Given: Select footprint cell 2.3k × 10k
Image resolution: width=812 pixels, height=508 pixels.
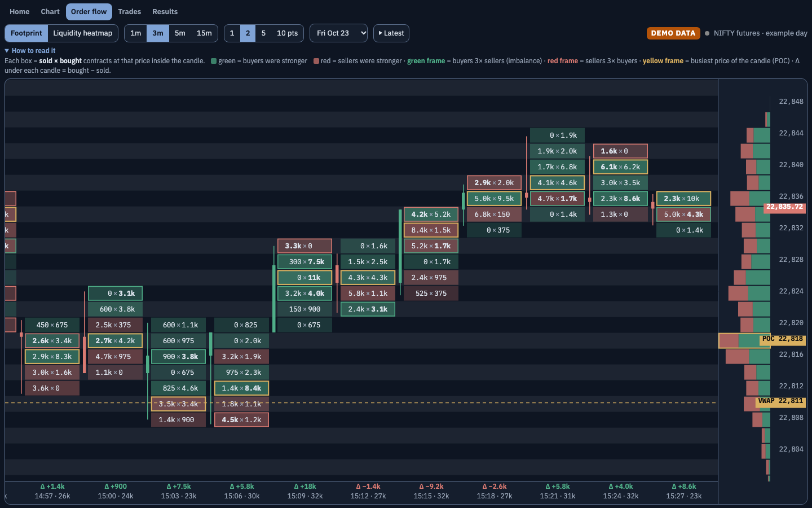Looking at the screenshot, I should 683,199.
